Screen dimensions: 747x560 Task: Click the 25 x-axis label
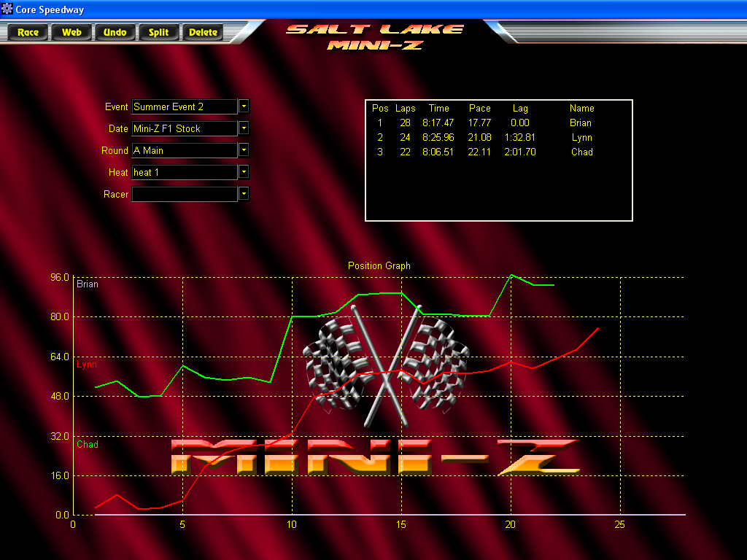pos(619,524)
